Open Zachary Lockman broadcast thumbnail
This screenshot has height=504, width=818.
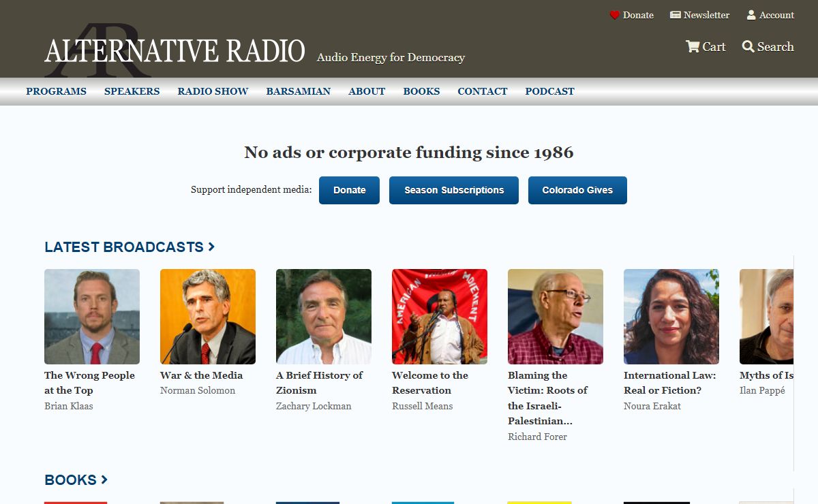(x=324, y=317)
